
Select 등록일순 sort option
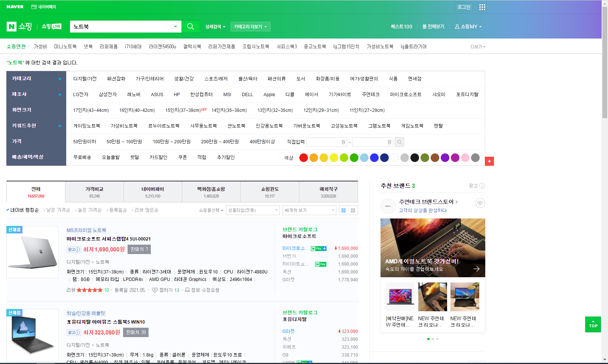click(118, 210)
